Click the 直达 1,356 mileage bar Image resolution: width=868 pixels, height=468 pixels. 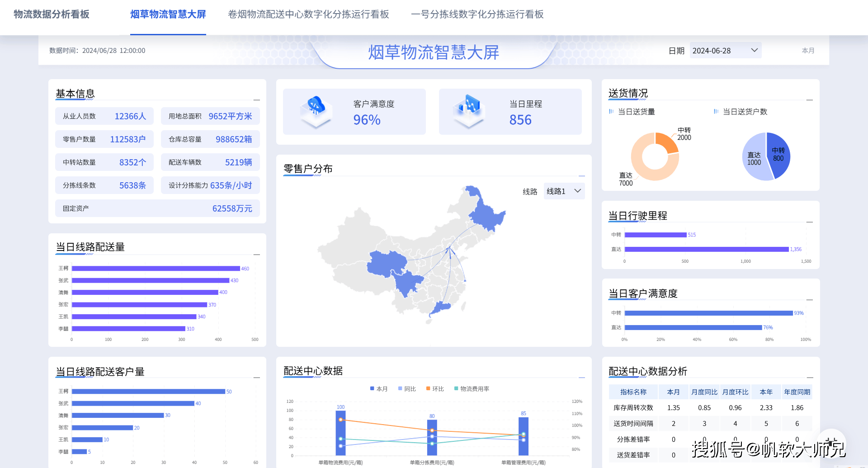[707, 249]
